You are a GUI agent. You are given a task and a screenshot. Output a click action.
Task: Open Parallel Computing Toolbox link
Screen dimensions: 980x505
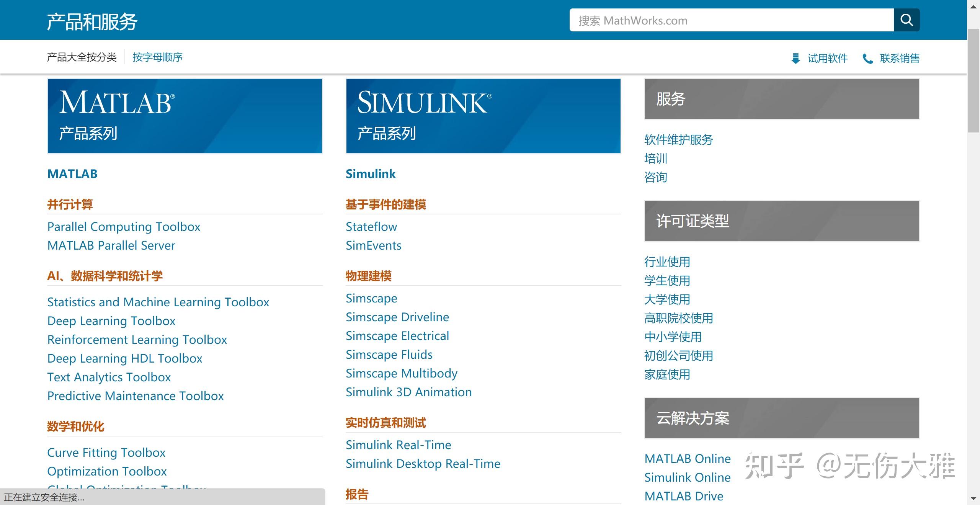pyautogui.click(x=124, y=227)
